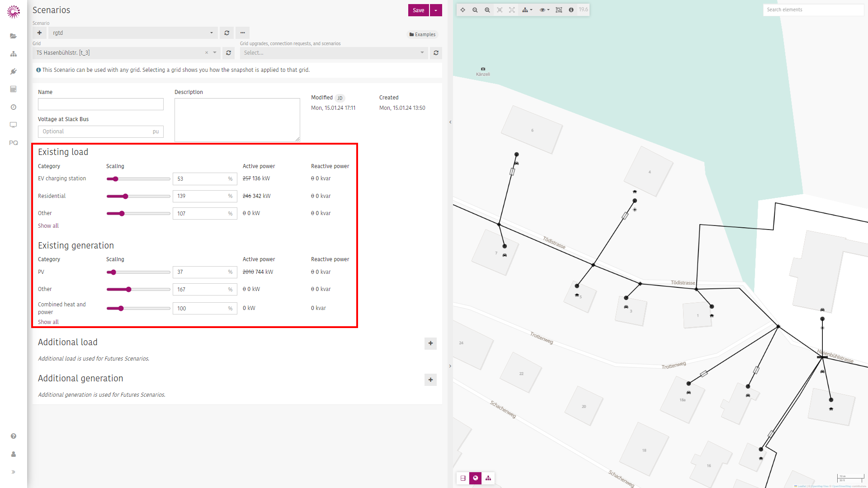Open the scenario more options menu
Viewport: 868px width, 488px height.
coord(242,33)
